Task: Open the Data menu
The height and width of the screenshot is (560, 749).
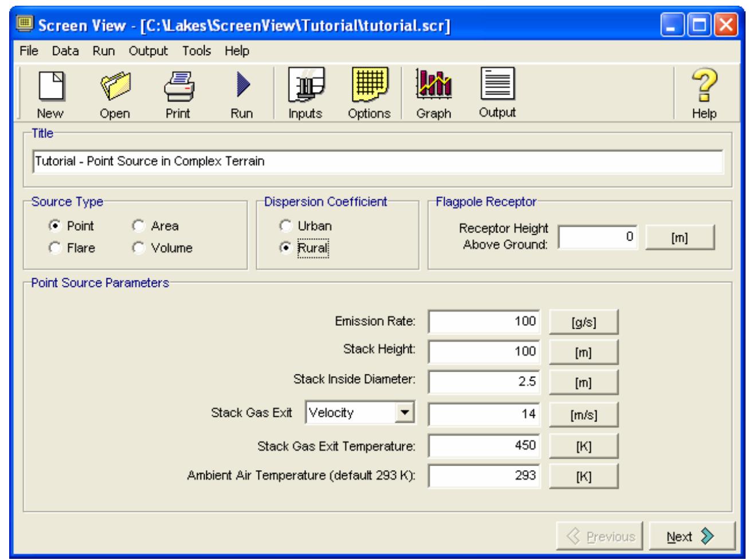Action: pyautogui.click(x=65, y=51)
